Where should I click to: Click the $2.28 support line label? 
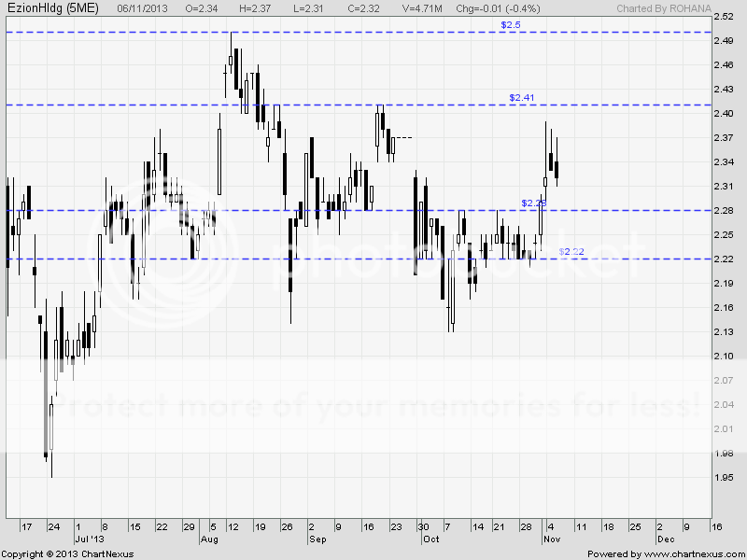(x=533, y=203)
